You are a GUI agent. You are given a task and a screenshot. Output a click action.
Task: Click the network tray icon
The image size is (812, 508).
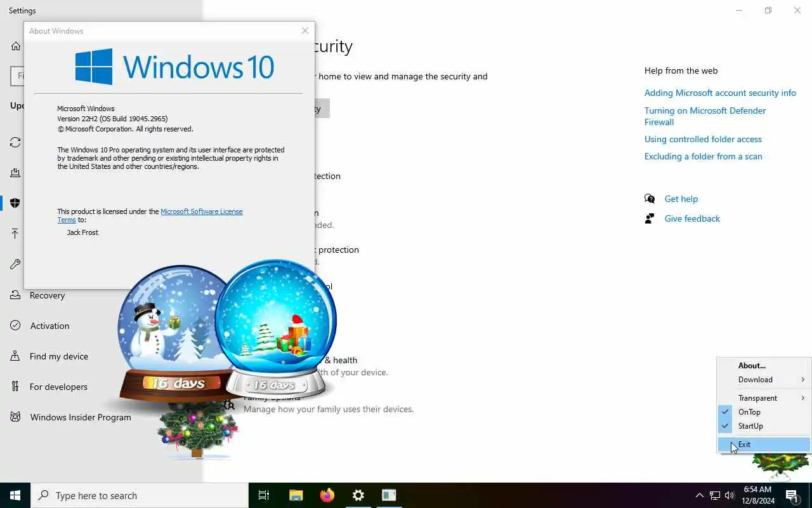715,495
